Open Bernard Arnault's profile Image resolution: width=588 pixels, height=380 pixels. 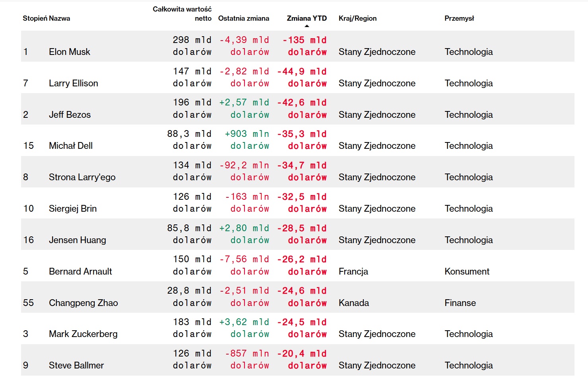(80, 271)
